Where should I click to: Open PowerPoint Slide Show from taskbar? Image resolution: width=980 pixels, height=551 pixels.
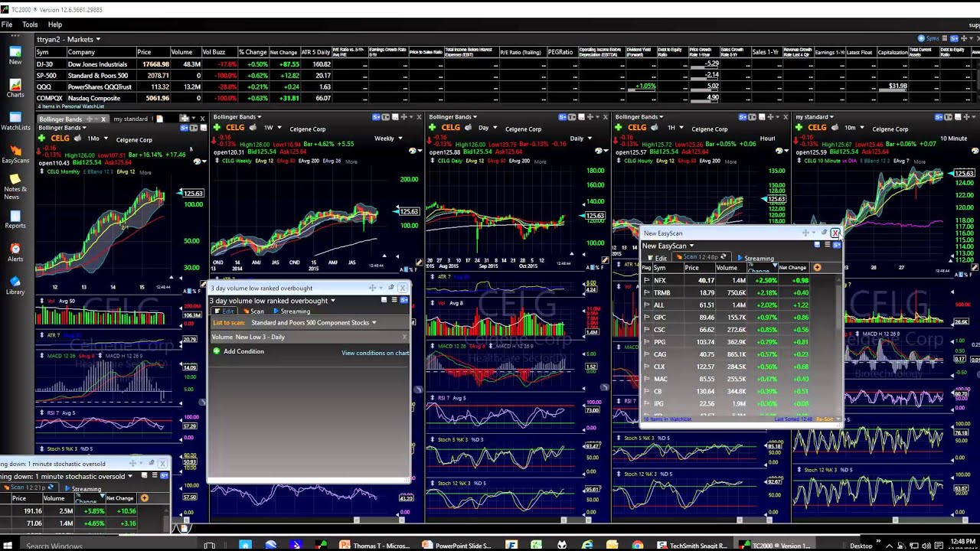(x=459, y=546)
